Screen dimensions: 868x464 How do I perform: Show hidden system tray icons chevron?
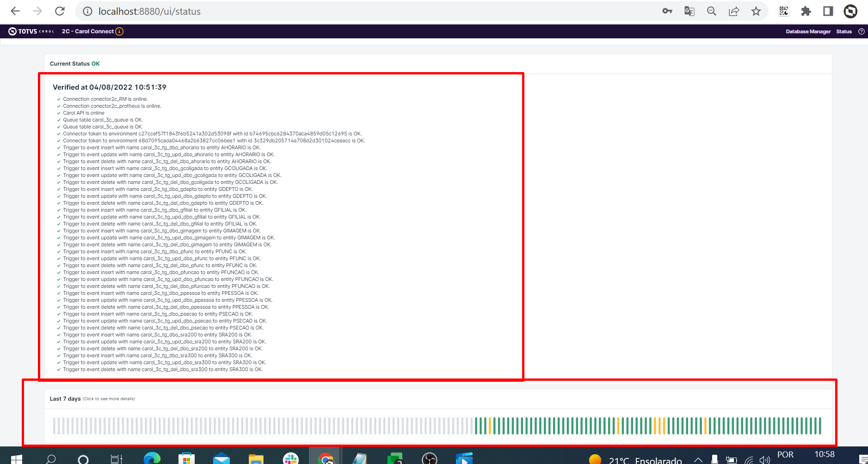click(x=698, y=460)
